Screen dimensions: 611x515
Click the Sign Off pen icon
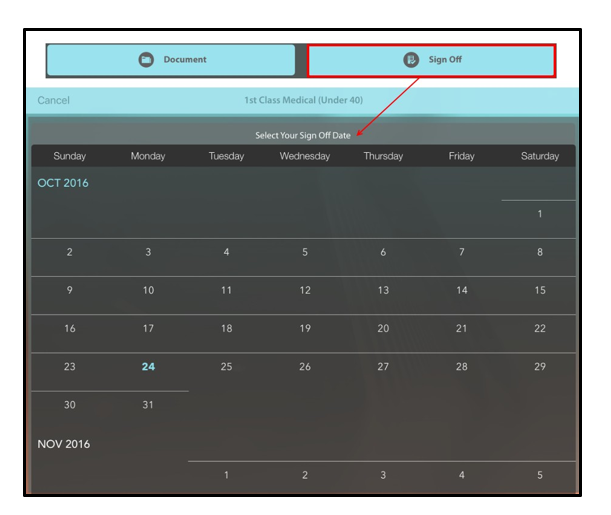[x=411, y=60]
